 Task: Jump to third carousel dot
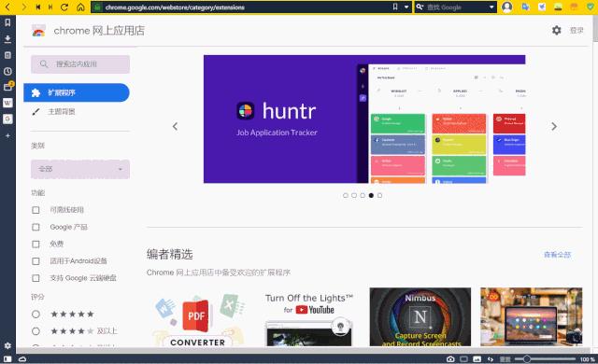point(363,195)
